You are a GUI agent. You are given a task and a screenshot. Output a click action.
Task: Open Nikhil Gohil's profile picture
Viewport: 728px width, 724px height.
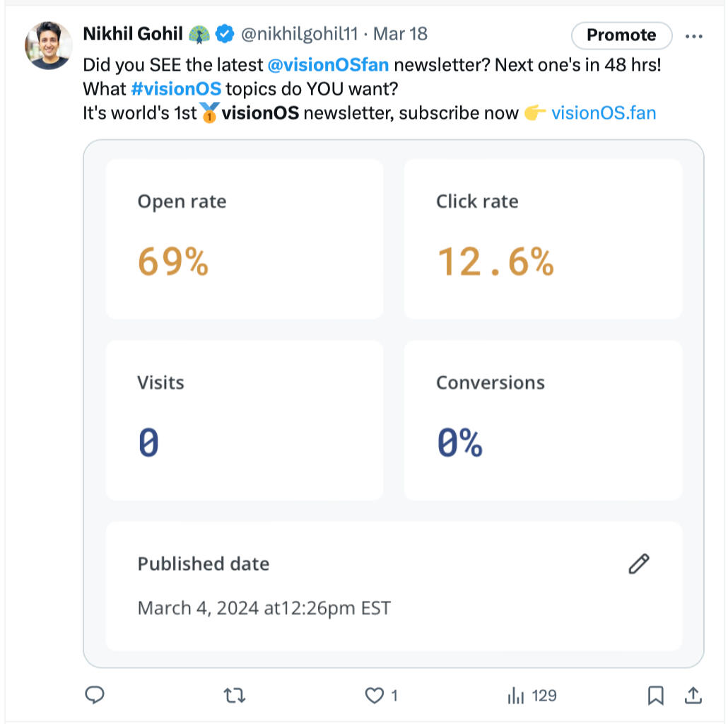click(48, 46)
